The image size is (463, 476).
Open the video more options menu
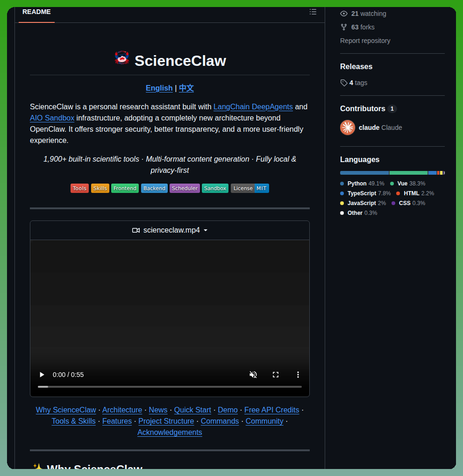(298, 375)
